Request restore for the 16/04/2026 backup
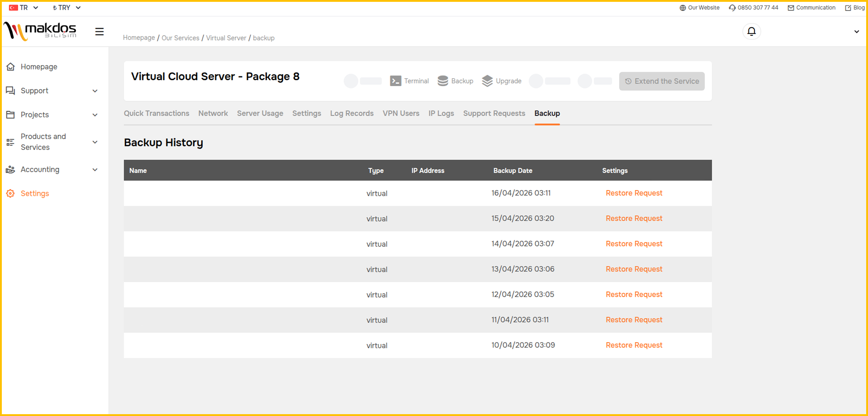Viewport: 868px width, 416px height. [x=634, y=193]
